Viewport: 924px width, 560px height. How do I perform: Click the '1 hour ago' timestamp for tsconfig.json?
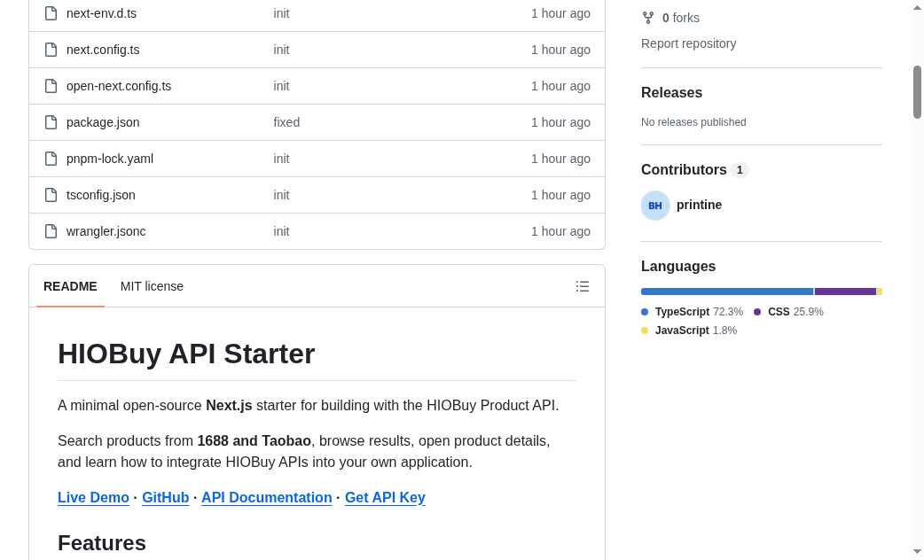(x=560, y=195)
